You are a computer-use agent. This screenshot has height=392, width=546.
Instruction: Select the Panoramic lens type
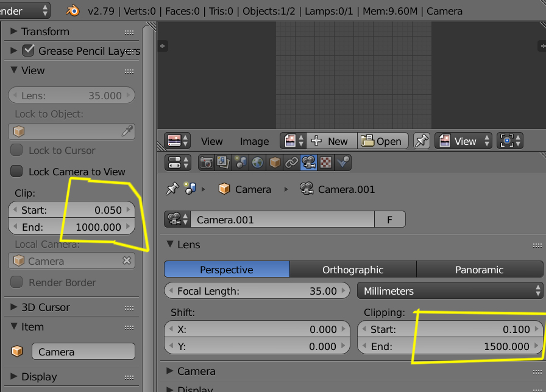point(480,269)
